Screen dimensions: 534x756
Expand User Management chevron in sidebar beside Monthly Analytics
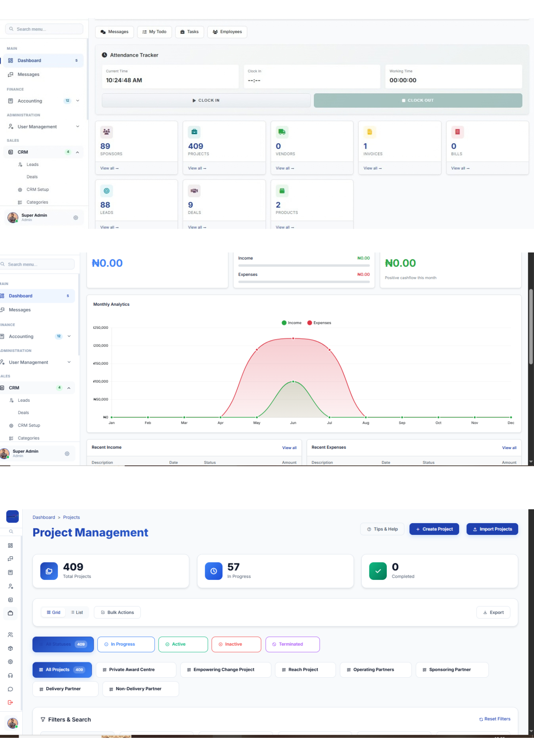click(69, 362)
